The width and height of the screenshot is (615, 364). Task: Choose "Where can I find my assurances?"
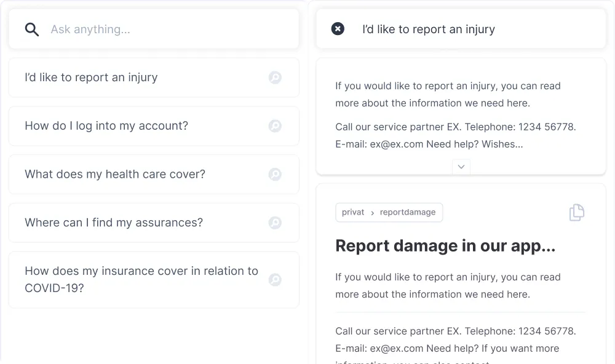[114, 223]
